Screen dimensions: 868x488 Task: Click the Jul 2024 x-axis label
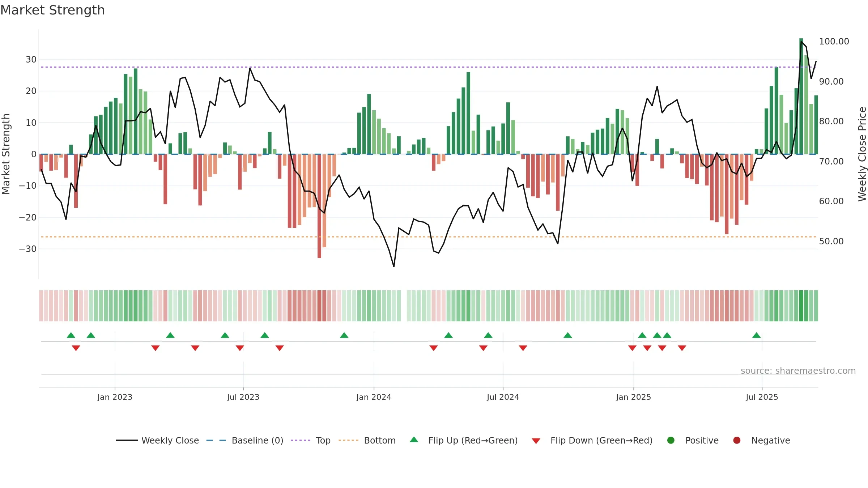(503, 397)
